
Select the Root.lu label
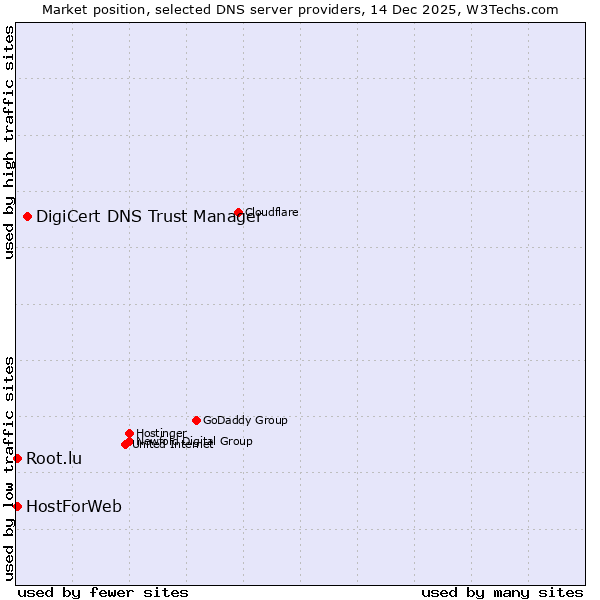click(54, 458)
